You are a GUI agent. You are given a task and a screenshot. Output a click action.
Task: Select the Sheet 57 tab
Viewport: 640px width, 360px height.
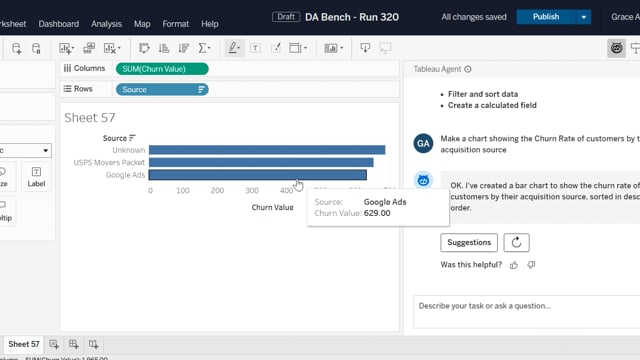tap(24, 344)
